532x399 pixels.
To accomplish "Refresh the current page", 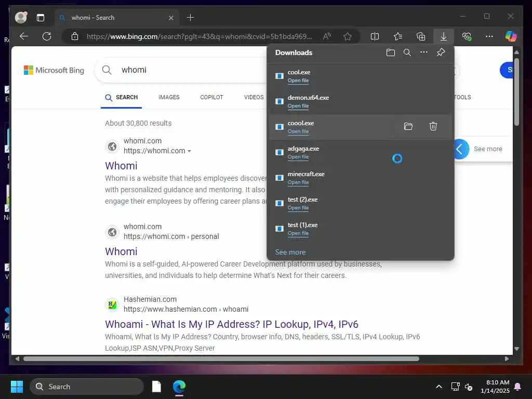I will click(x=46, y=36).
